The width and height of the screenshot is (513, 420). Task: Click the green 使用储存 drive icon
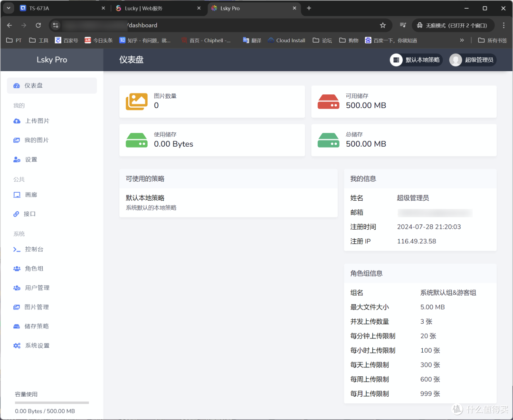137,140
